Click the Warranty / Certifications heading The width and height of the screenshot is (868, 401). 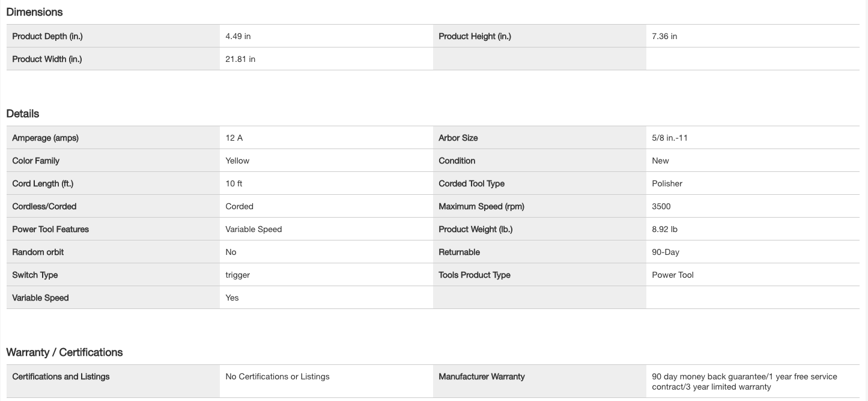(x=64, y=352)
